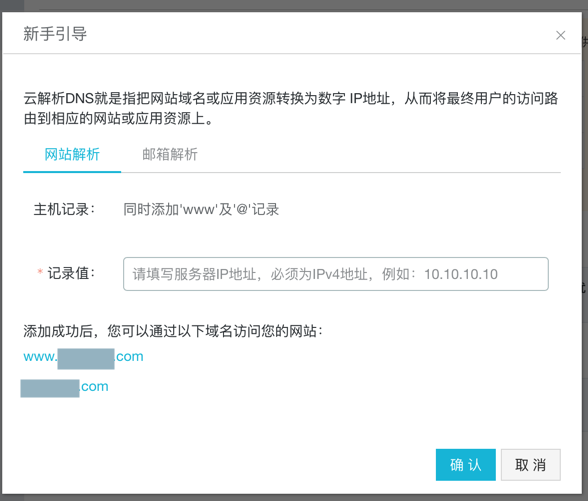Image resolution: width=588 pixels, height=501 pixels.
Task: Open the www-prefixed .com domain link
Action: (83, 357)
